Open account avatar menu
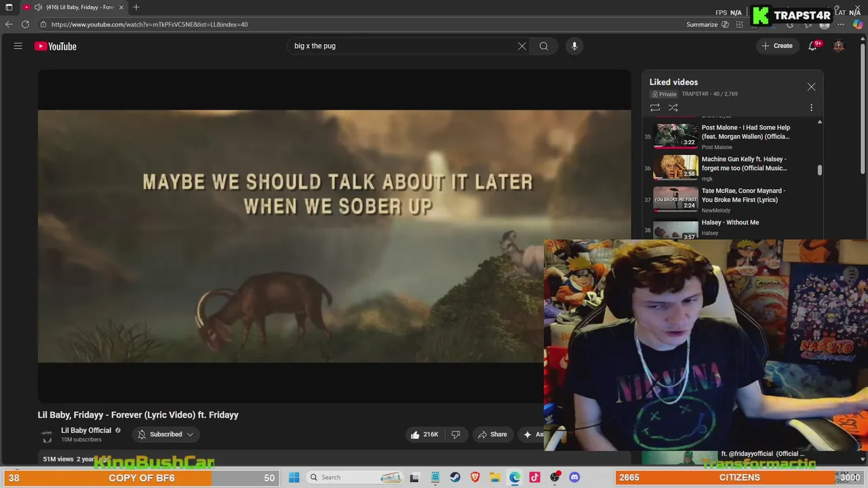 click(x=839, y=46)
